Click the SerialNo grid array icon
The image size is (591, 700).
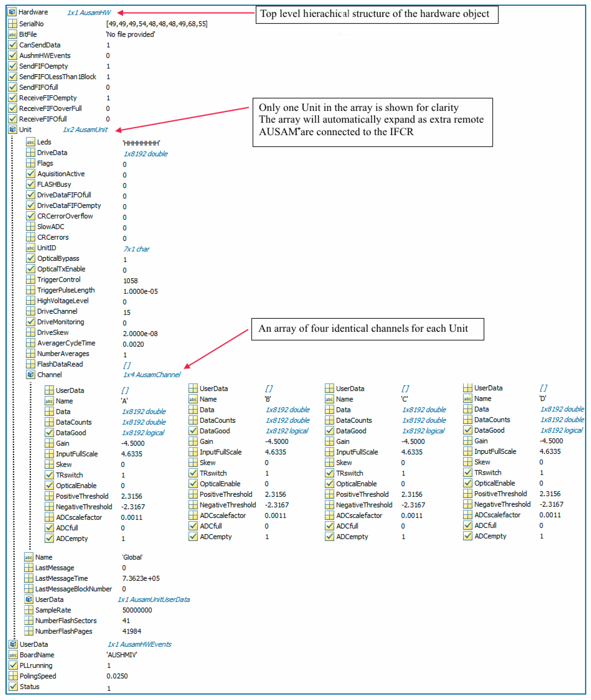12,24
